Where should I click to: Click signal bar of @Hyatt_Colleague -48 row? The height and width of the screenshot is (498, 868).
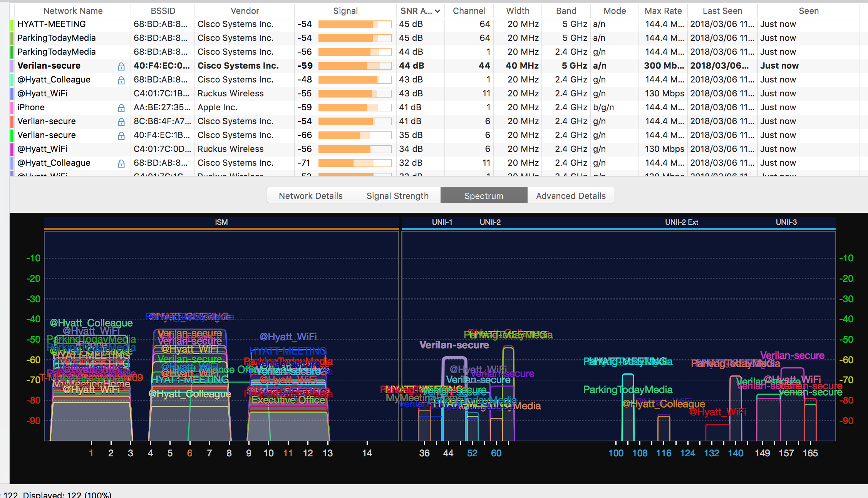click(x=355, y=80)
